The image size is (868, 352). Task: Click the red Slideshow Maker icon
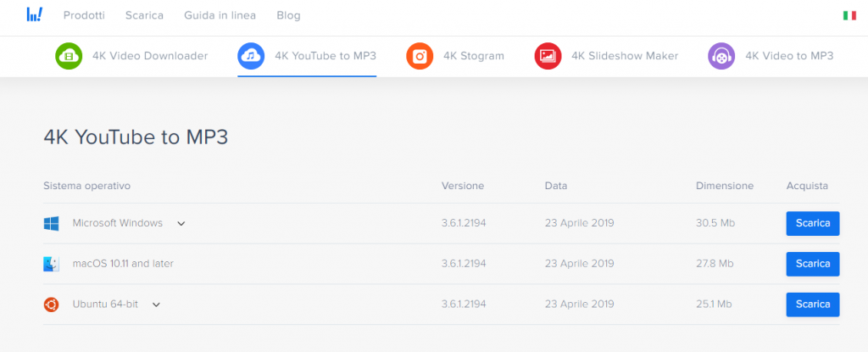point(548,56)
